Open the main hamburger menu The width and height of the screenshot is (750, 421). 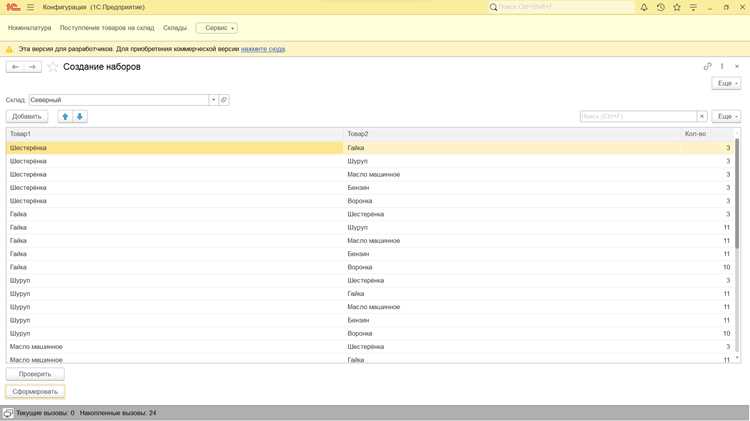pyautogui.click(x=31, y=7)
